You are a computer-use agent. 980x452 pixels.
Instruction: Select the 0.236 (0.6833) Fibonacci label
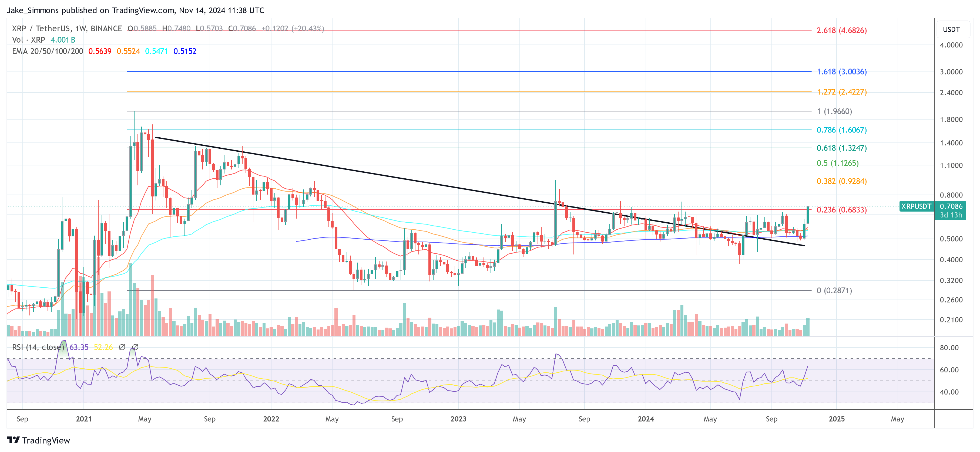[841, 210]
